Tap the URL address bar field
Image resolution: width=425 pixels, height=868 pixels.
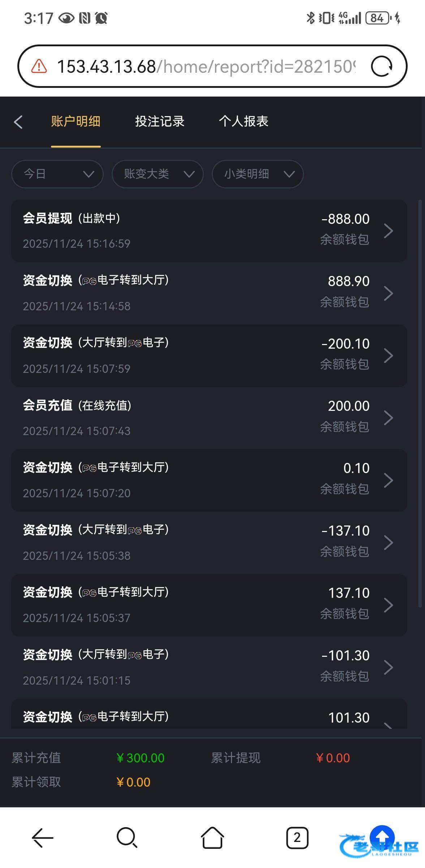point(206,67)
